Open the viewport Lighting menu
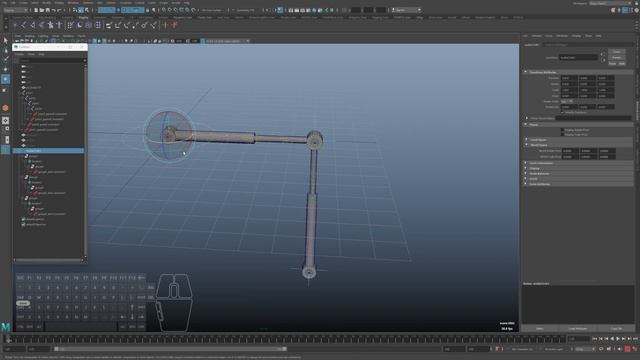640x360 pixels. pos(43,36)
